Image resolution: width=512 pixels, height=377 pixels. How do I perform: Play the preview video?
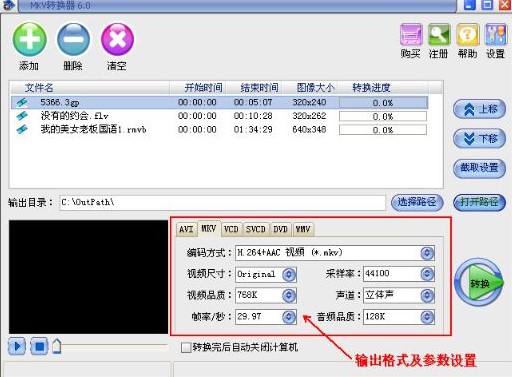[17, 346]
